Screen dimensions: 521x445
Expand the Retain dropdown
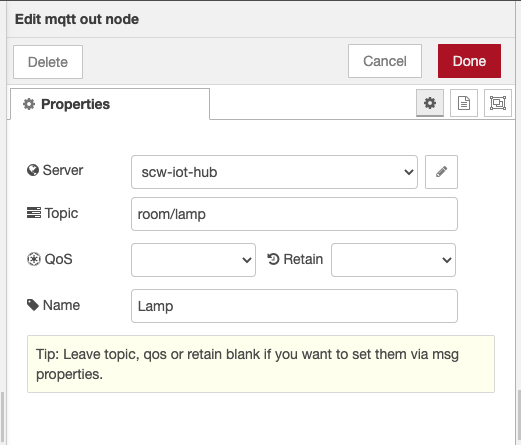pos(393,260)
